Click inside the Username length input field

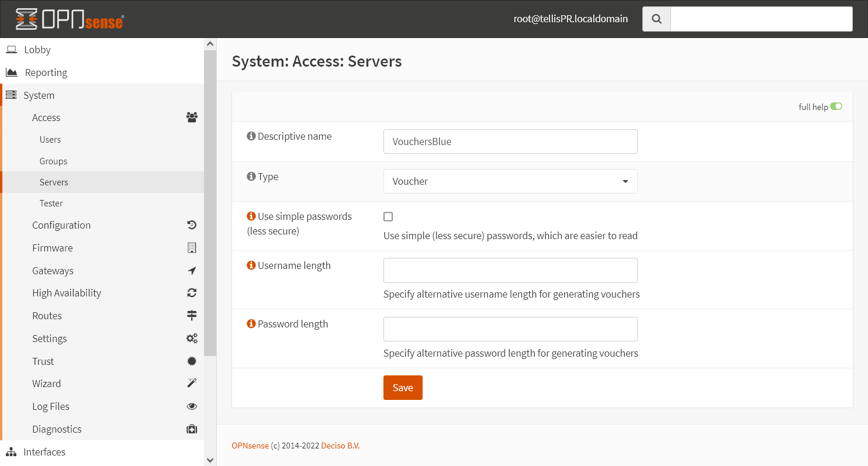point(510,270)
